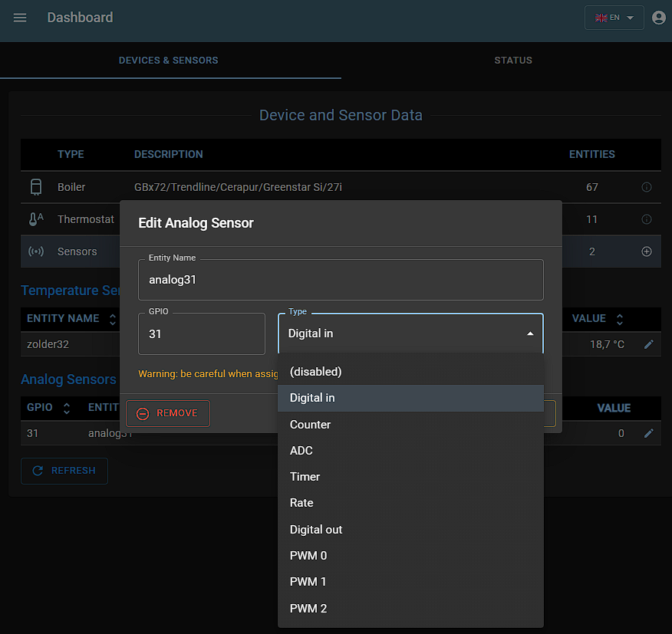Collapse the Type dropdown arrow
The image size is (672, 634).
pyautogui.click(x=529, y=333)
